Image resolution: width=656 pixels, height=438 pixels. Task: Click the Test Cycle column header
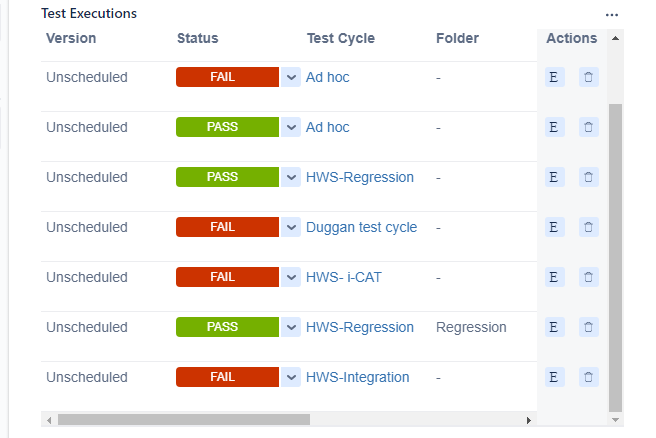(341, 38)
